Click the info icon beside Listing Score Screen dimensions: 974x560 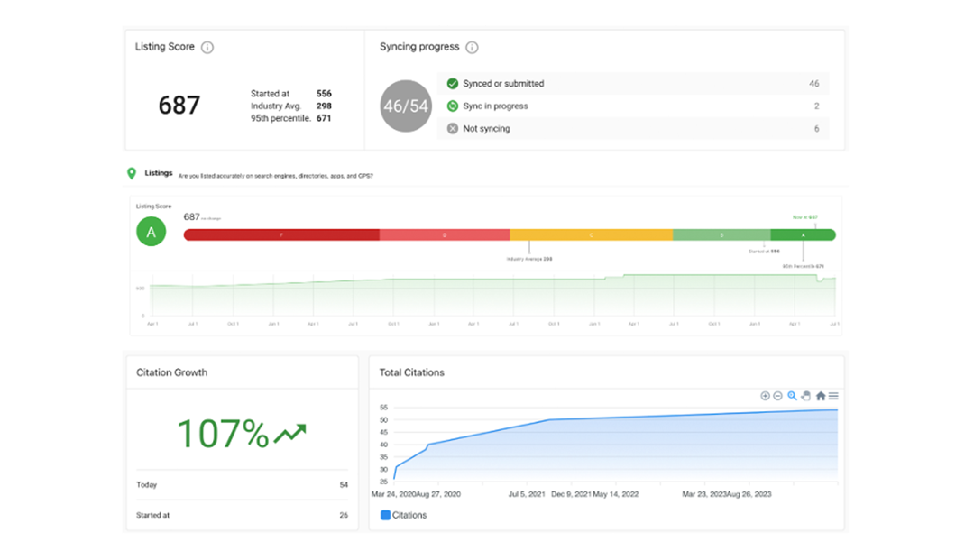[x=207, y=47]
